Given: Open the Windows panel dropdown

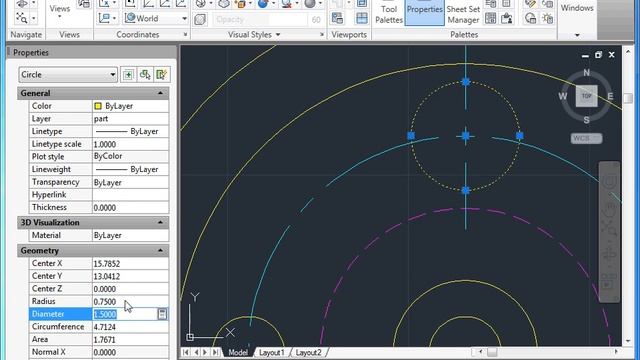Looking at the screenshot, I should click(x=577, y=35).
